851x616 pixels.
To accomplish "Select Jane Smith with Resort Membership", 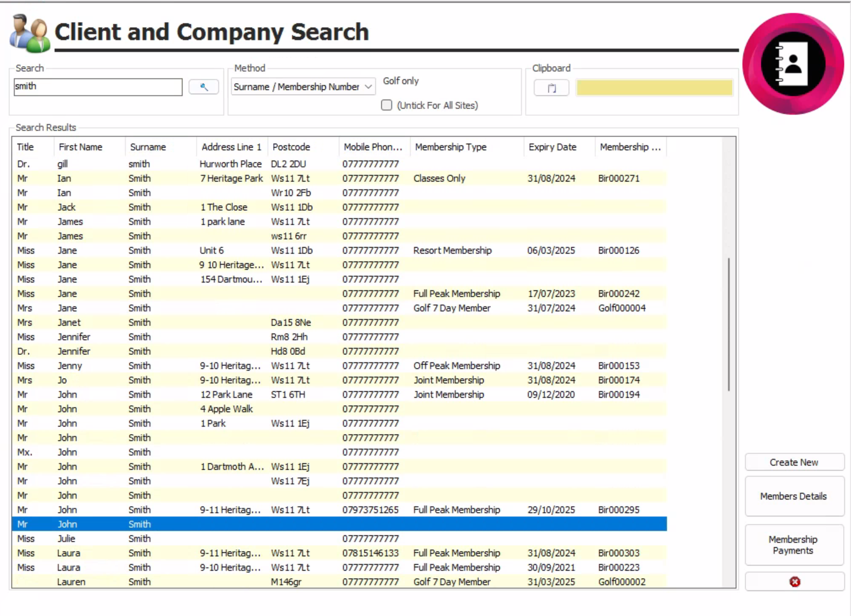I will coord(339,250).
